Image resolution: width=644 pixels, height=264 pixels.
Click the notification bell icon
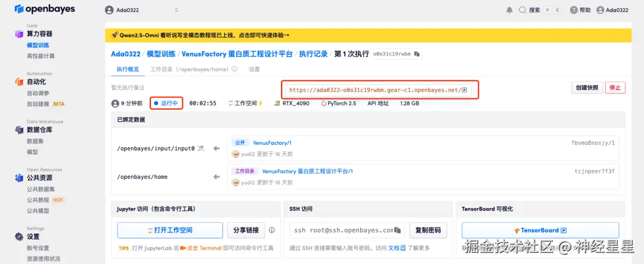click(x=509, y=10)
